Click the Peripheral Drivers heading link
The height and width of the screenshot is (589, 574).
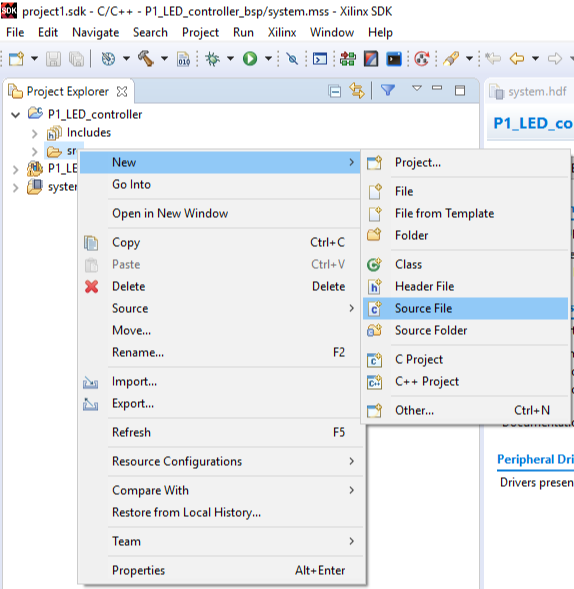tap(535, 459)
